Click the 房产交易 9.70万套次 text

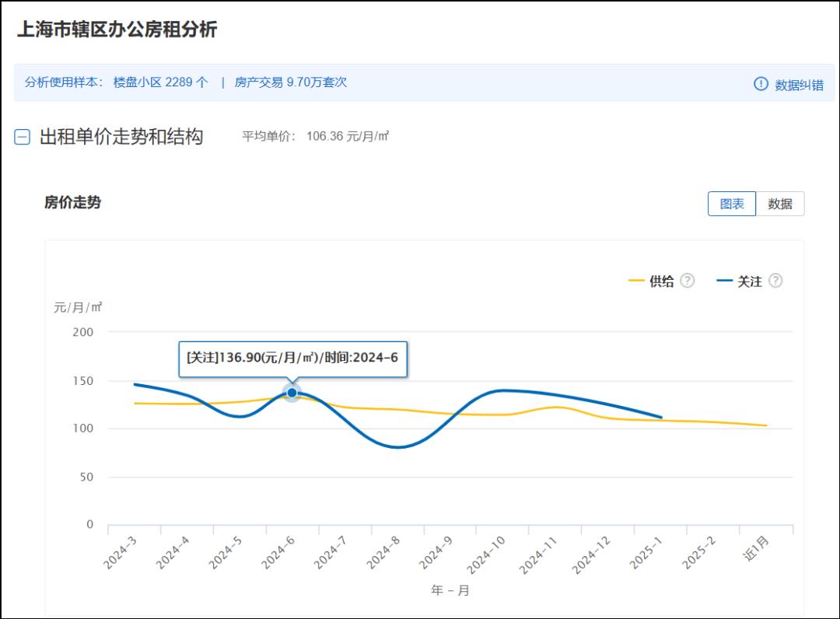(x=291, y=82)
